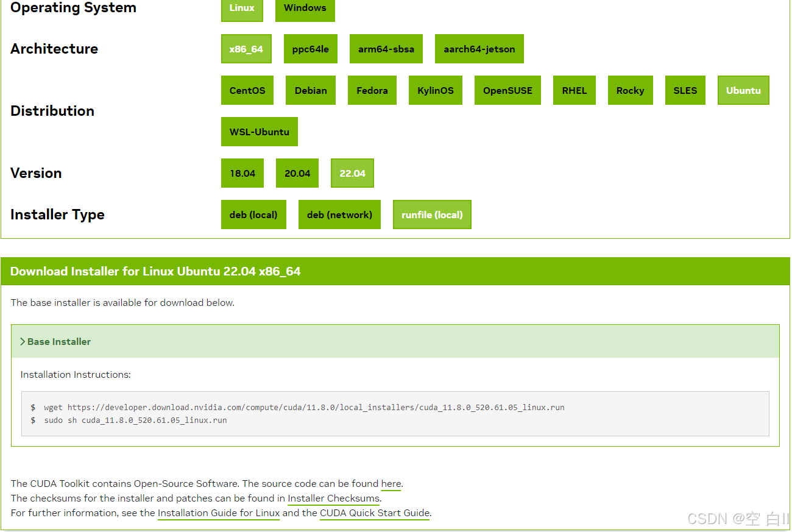
Task: Select Ubuntu distribution
Action: click(743, 90)
